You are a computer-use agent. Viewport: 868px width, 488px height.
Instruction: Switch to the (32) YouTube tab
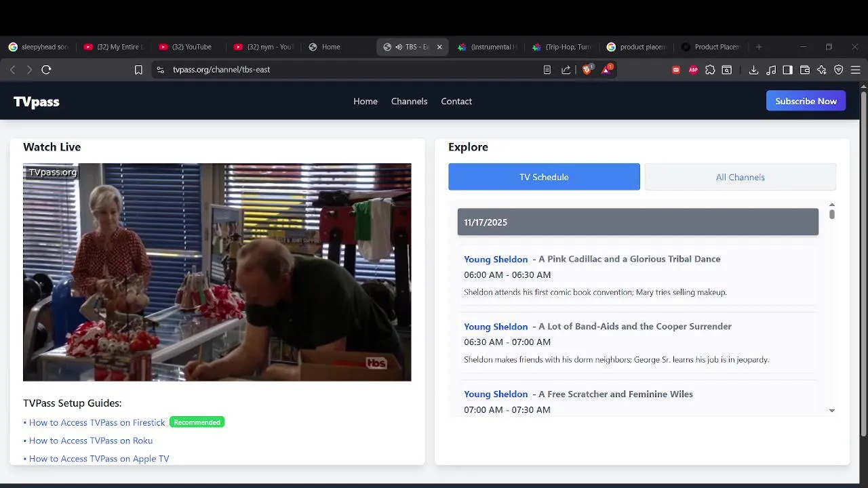189,47
